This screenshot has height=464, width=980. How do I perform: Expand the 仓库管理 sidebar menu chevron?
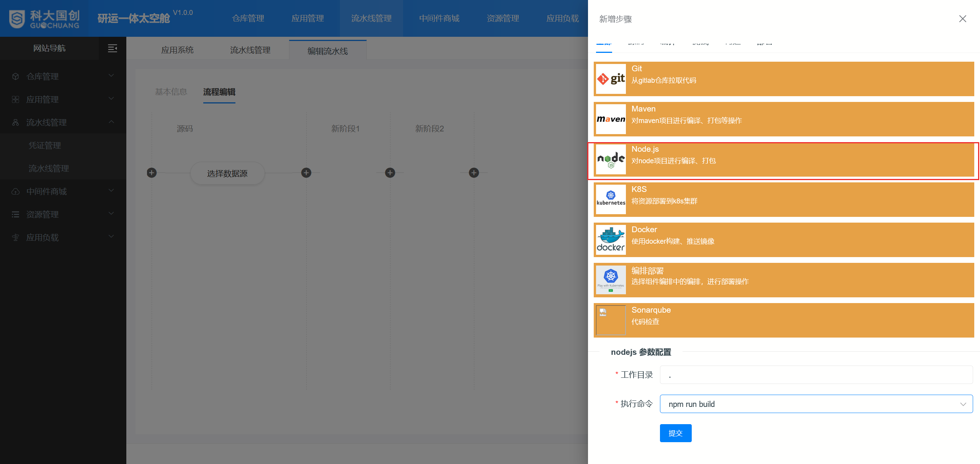coord(111,75)
